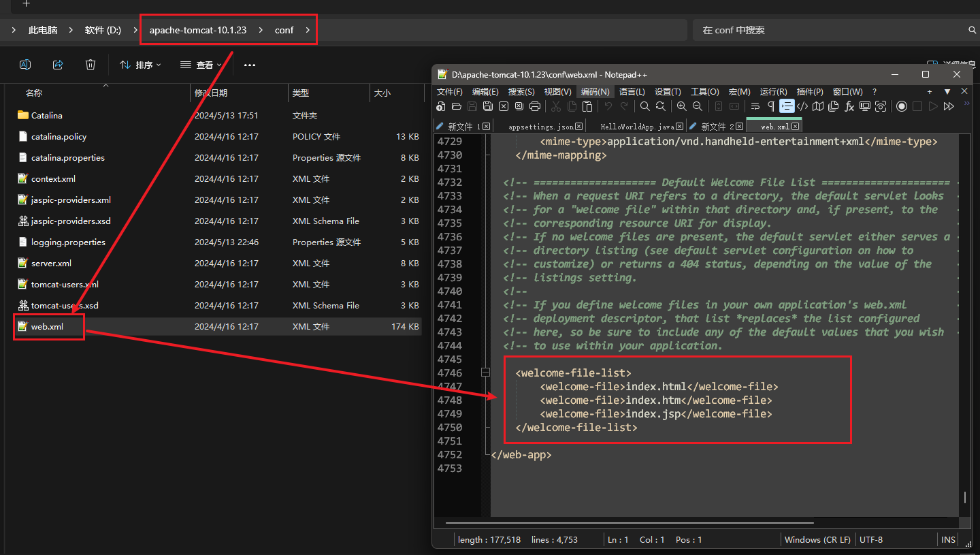This screenshot has height=555, width=980.
Task: Open the 窗口(W) menu
Action: click(x=847, y=92)
